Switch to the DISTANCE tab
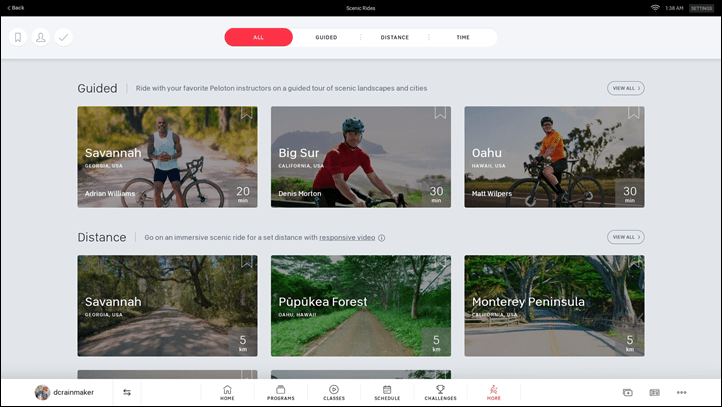 click(395, 37)
